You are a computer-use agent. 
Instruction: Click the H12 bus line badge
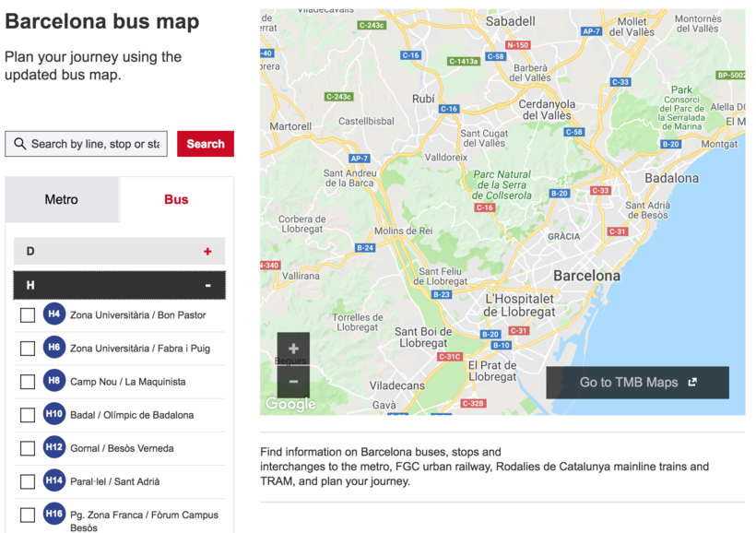(x=54, y=448)
